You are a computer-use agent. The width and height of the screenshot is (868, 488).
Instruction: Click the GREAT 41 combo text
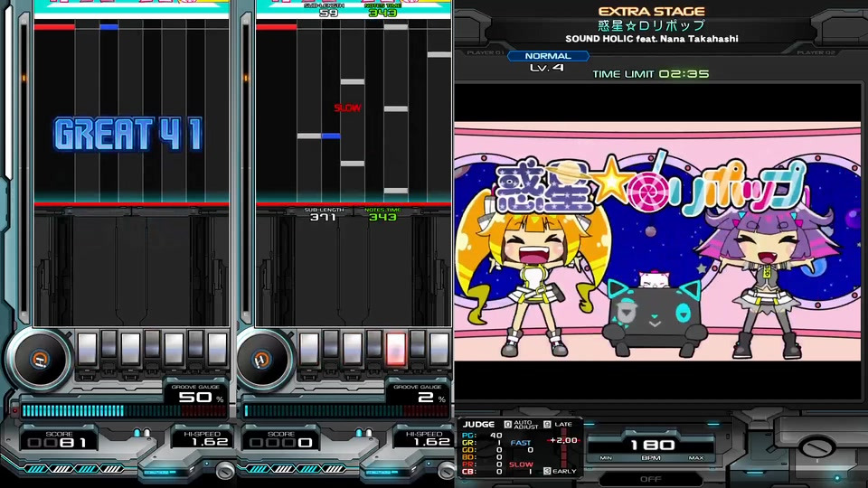point(127,135)
